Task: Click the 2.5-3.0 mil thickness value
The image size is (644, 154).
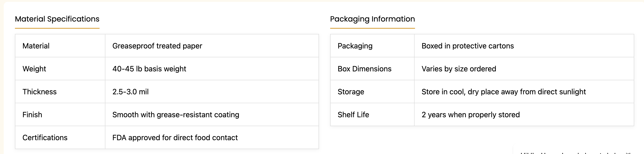Action: click(x=130, y=92)
